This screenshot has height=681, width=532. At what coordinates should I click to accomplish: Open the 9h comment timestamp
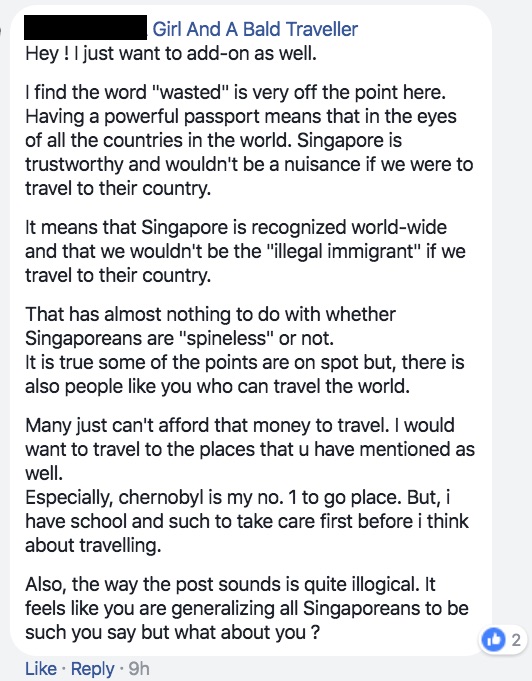(x=139, y=668)
